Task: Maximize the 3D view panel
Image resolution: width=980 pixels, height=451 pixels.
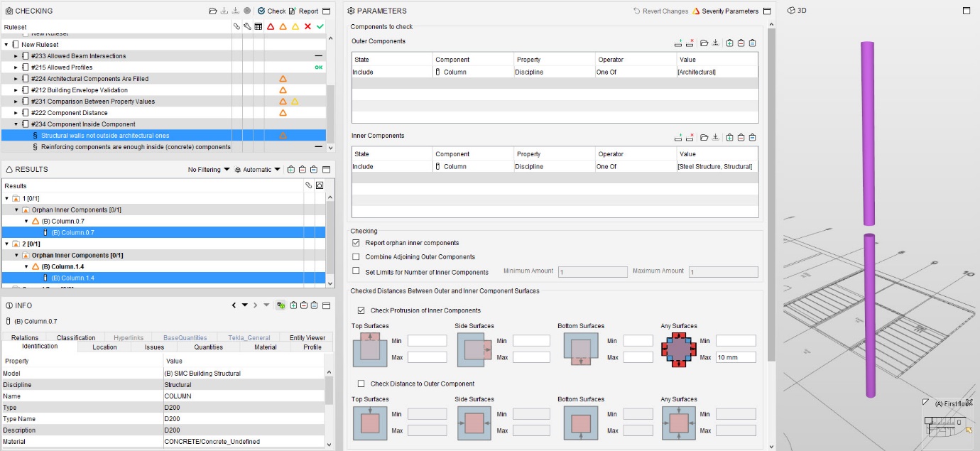Action: (x=966, y=11)
